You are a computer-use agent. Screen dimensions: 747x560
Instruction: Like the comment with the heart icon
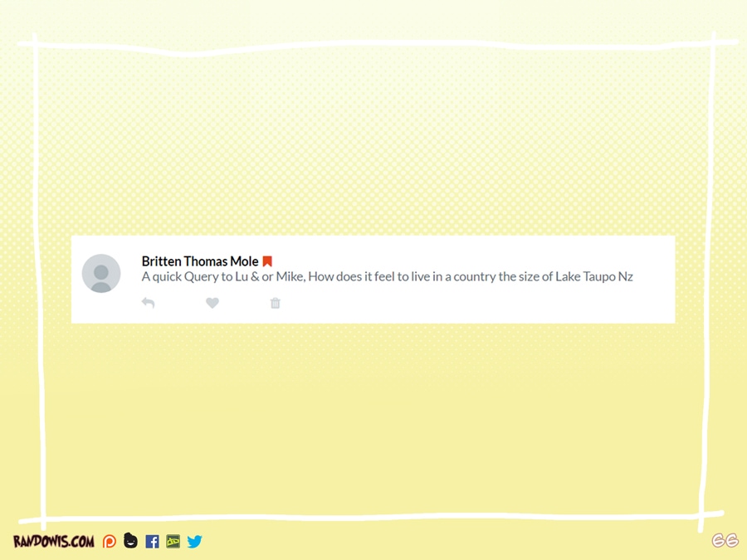(x=212, y=303)
